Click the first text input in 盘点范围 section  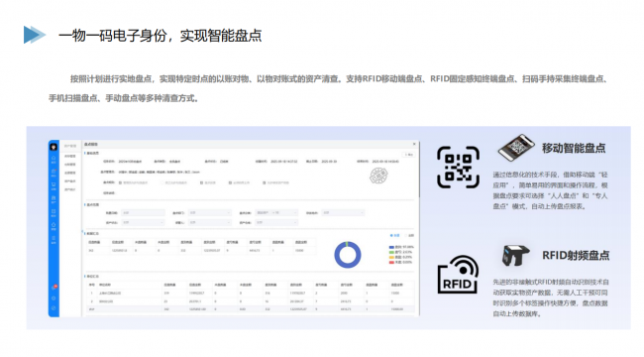(144, 212)
